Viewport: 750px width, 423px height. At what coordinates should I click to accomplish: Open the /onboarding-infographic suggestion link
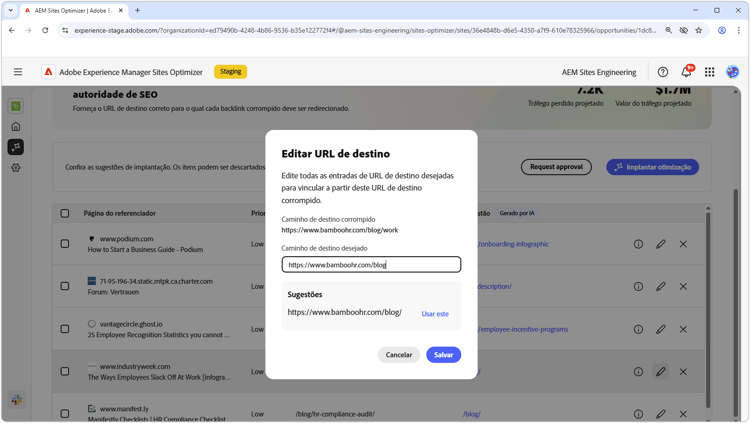514,244
